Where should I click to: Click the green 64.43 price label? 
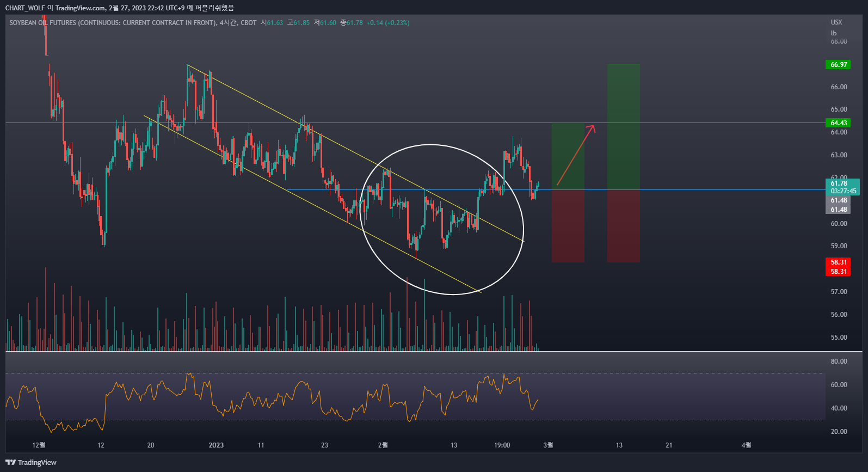(838, 123)
